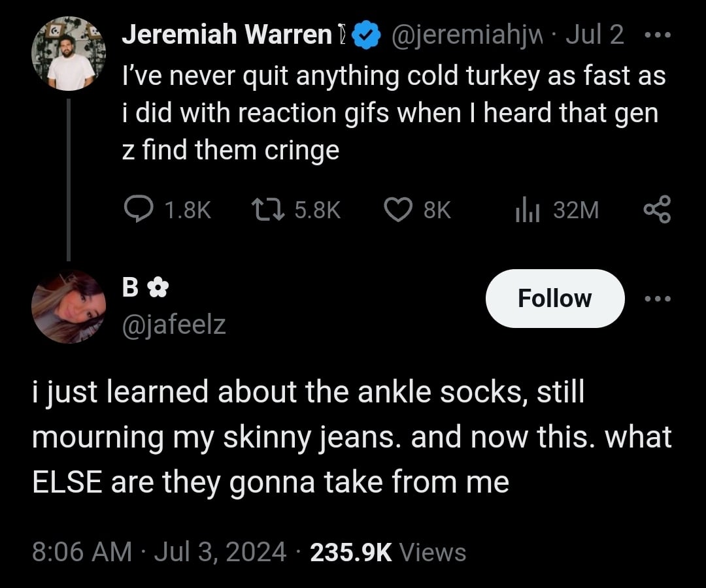The height and width of the screenshot is (588, 706).
Task: Open the reply icon on Jeremiah's tweet
Action: pos(138,210)
